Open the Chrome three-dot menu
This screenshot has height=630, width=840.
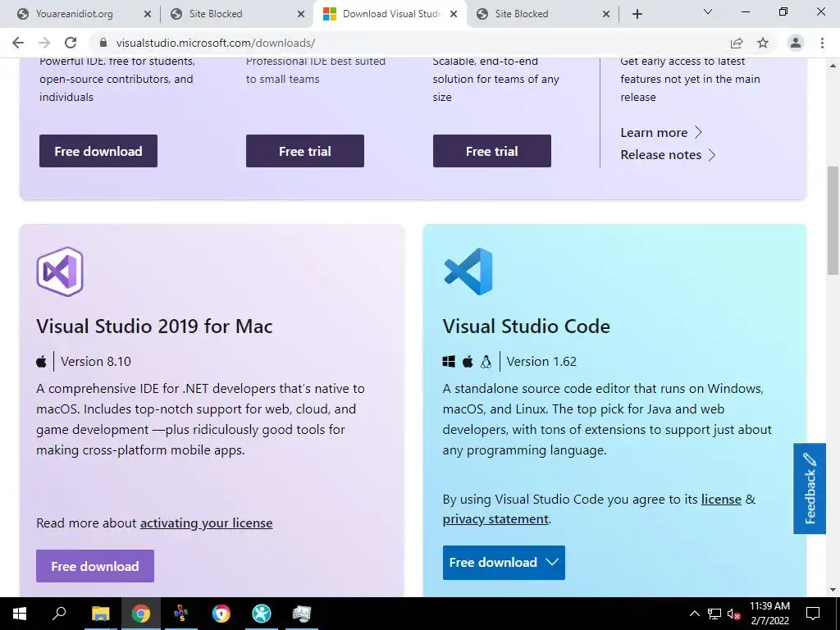point(822,43)
